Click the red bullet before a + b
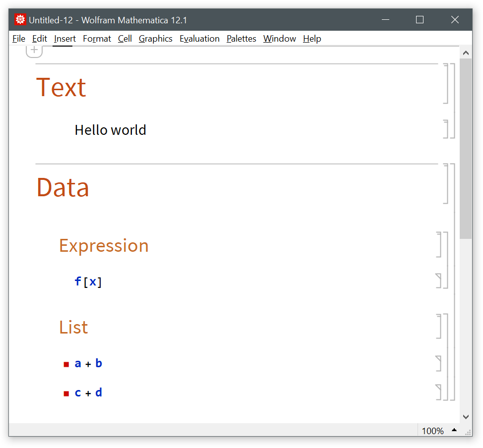This screenshot has width=483, height=448. pos(66,365)
